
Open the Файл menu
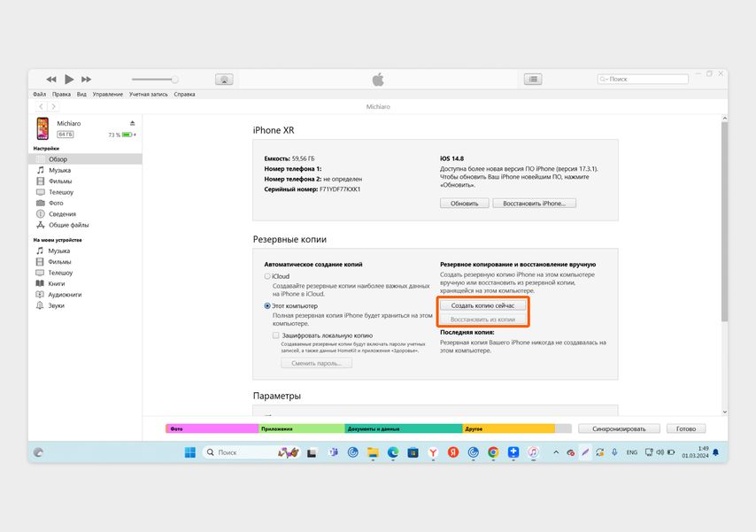(x=40, y=94)
